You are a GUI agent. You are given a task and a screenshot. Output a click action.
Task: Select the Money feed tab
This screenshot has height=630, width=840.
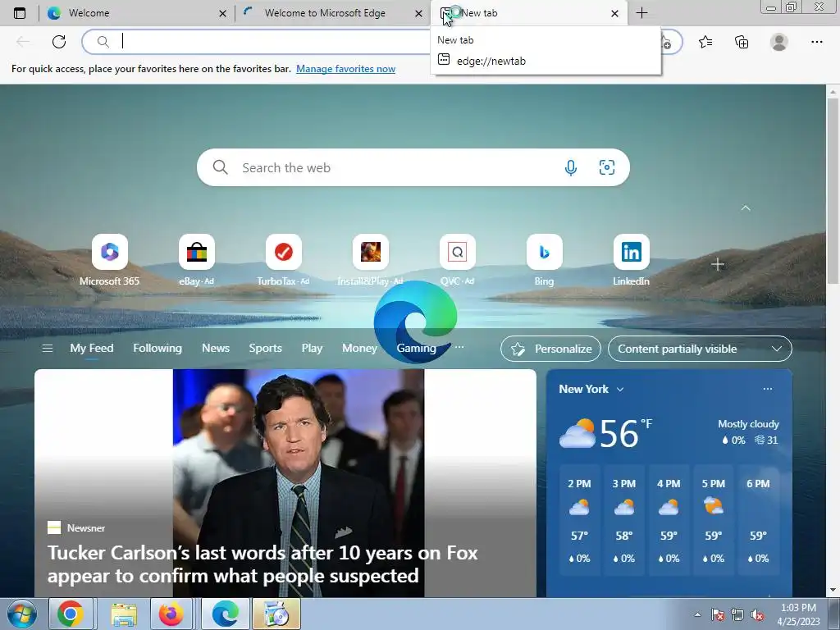click(359, 348)
